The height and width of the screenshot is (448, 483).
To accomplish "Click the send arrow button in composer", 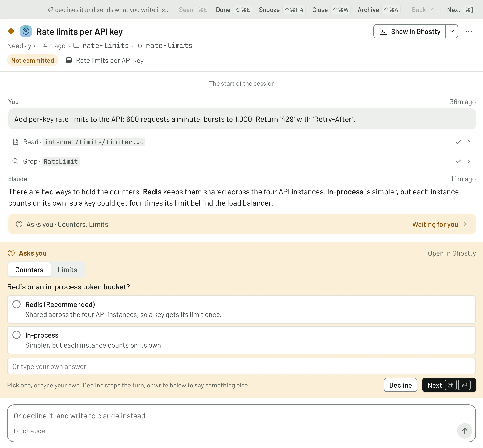I will [x=464, y=431].
